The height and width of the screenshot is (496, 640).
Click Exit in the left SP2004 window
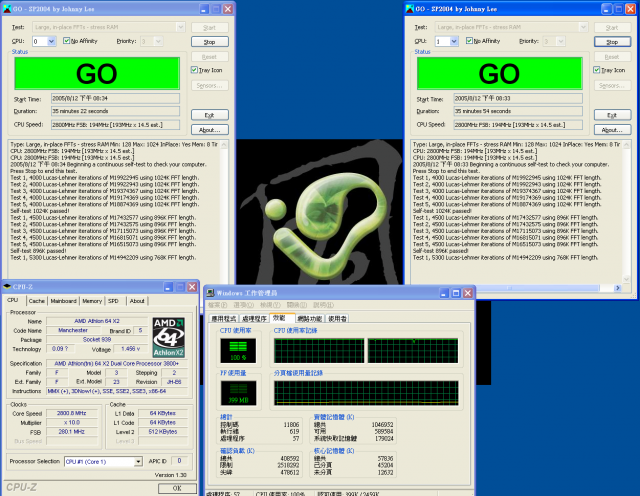point(210,115)
